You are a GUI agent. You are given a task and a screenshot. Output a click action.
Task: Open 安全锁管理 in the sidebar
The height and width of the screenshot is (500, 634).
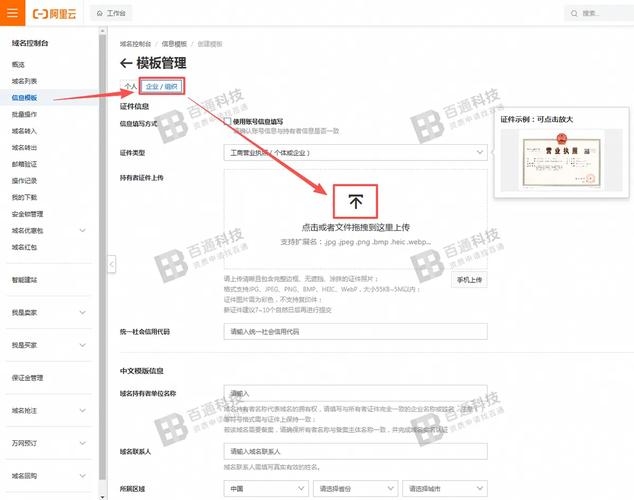click(x=27, y=213)
